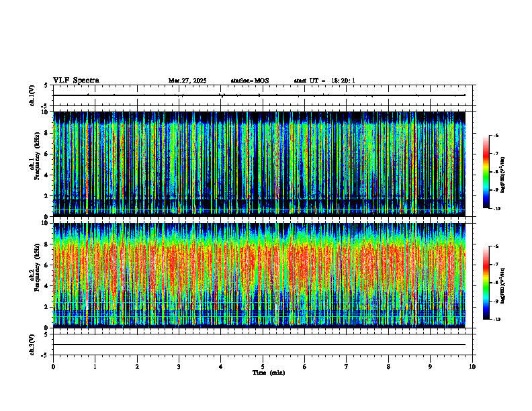
Task: Click the time axis tick label "9"
Action: [x=430, y=367]
